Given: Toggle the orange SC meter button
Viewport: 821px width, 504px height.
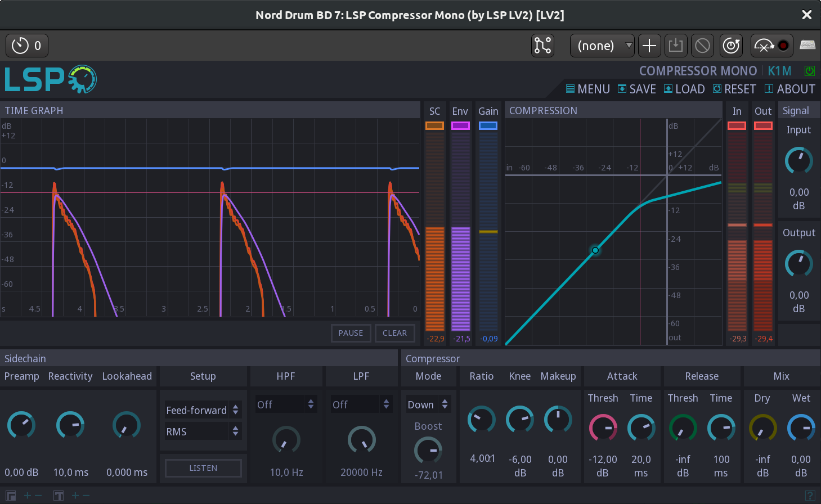Looking at the screenshot, I should (x=434, y=125).
